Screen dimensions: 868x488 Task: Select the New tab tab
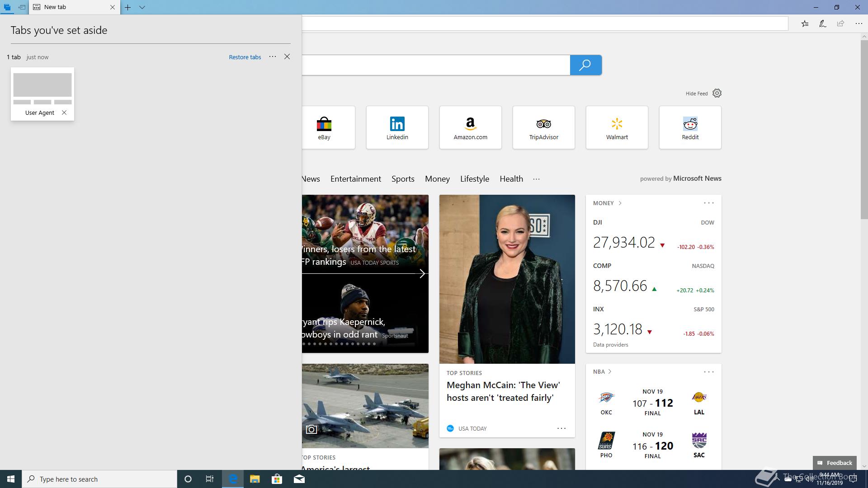[75, 7]
